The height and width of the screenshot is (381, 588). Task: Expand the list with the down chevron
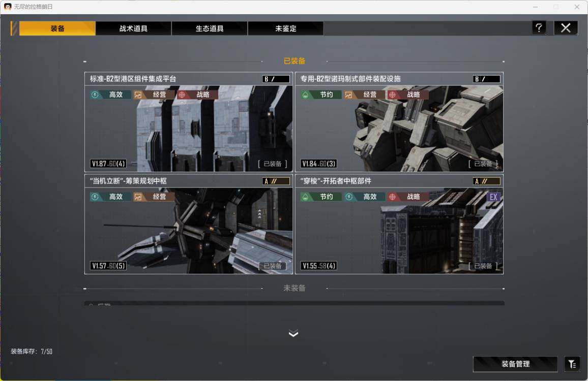293,333
